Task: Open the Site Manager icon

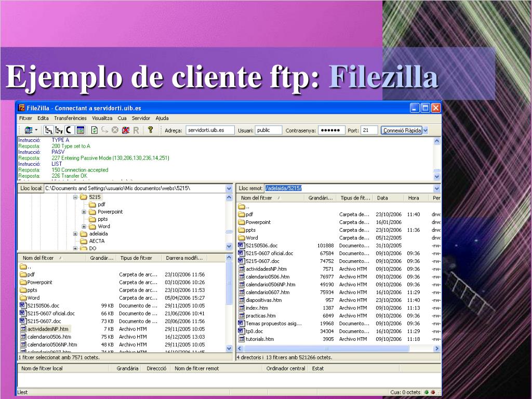Action: coord(29,130)
